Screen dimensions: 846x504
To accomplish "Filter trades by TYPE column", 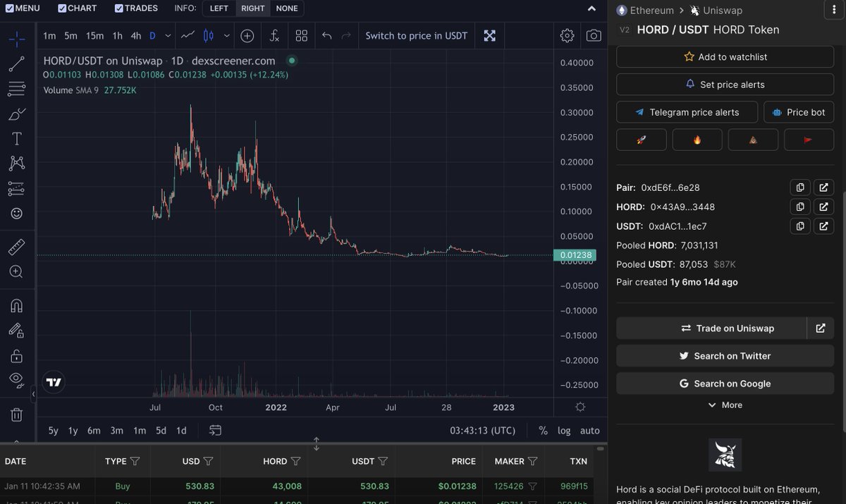I will pyautogui.click(x=135, y=461).
